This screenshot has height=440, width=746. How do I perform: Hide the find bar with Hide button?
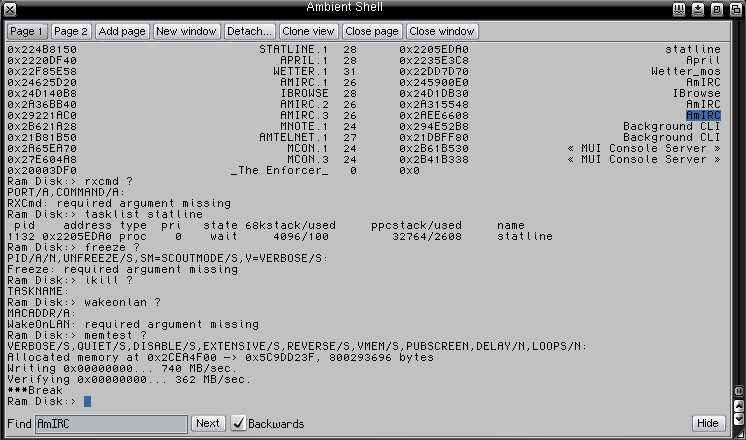click(708, 423)
